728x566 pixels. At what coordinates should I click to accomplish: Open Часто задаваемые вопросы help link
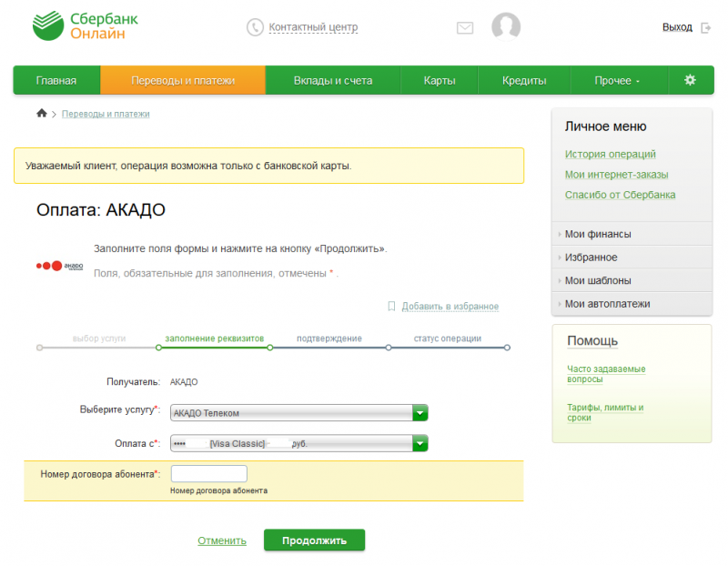point(606,374)
